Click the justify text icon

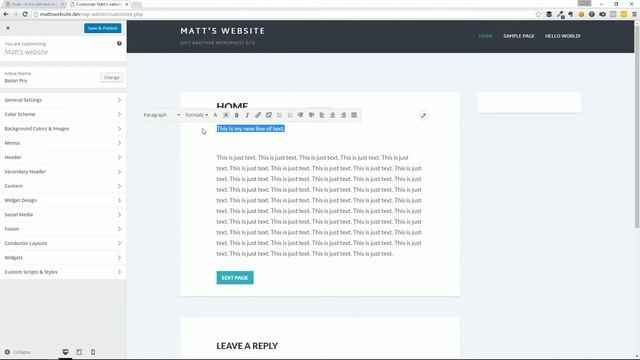point(354,115)
